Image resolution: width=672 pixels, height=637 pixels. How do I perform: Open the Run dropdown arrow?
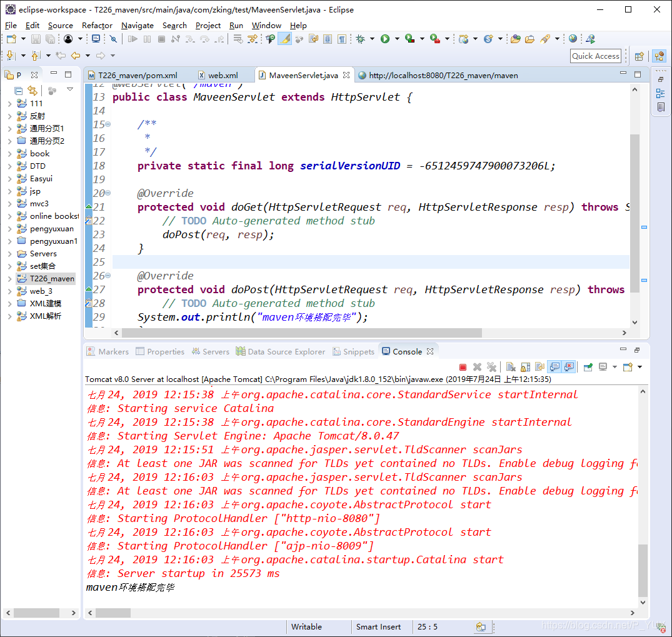pos(397,39)
